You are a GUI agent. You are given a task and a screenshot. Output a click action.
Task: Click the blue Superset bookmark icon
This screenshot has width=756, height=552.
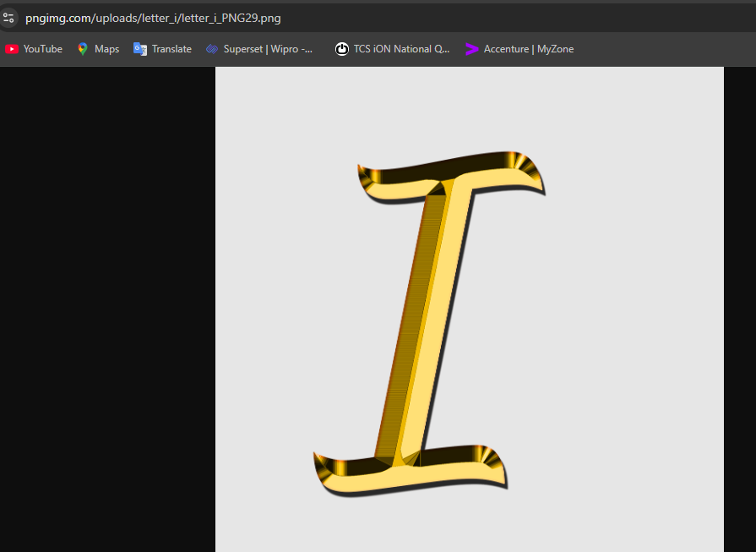(212, 49)
